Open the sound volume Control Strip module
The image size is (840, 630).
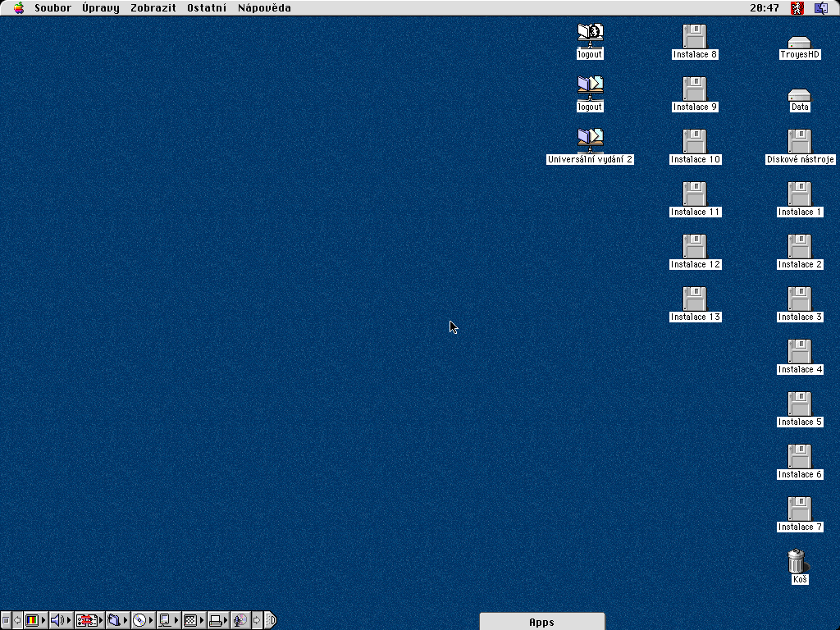tap(57, 620)
